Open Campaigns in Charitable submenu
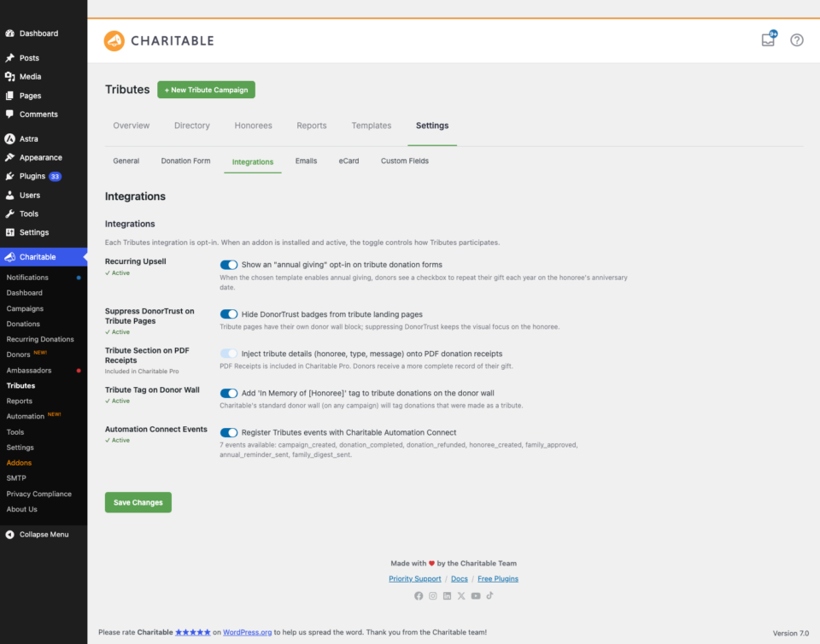Viewport: 820px width, 644px height. [x=25, y=309]
